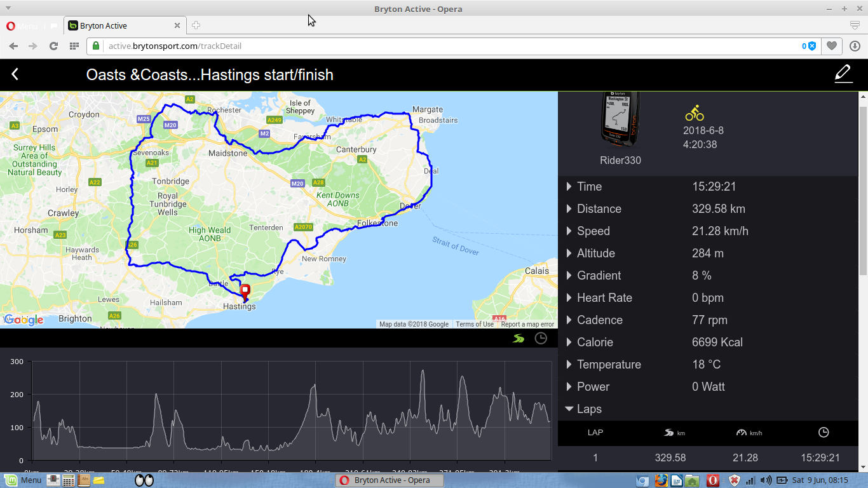Screen dimensions: 868x488
Task: Open home folder green icon in panel
Action: 691,480
